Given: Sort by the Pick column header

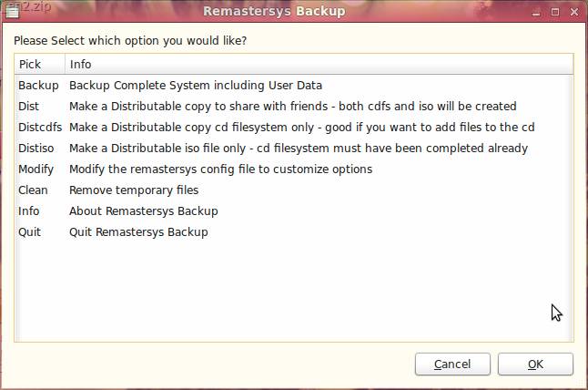Looking at the screenshot, I should coord(40,64).
